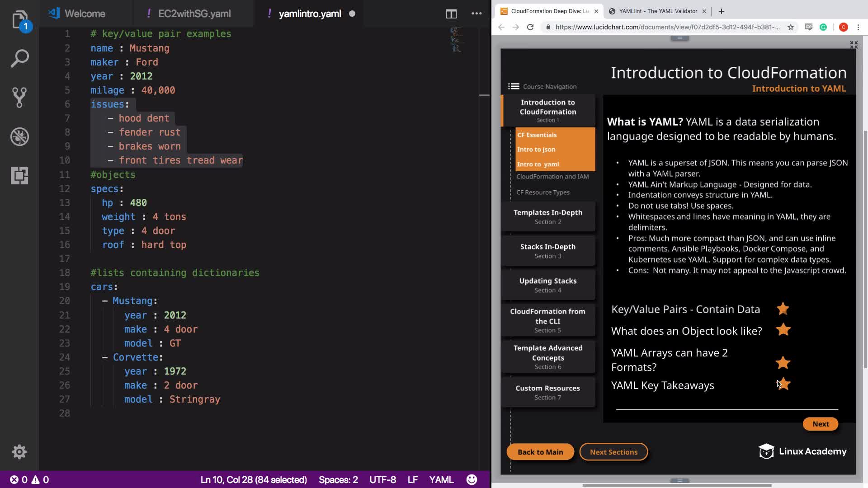Switch to the YAMLlint browser tab
This screenshot has width=868, height=488.
(x=658, y=11)
